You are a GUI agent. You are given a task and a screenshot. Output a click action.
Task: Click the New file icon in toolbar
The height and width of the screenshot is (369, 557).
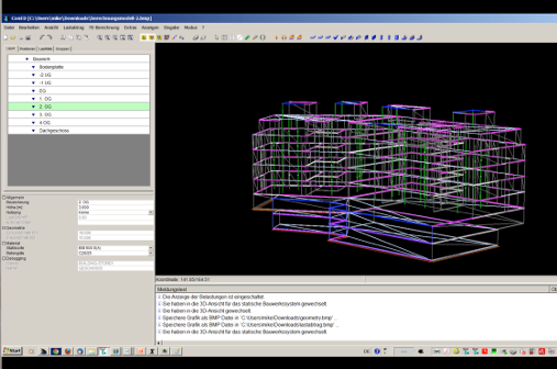(5, 37)
